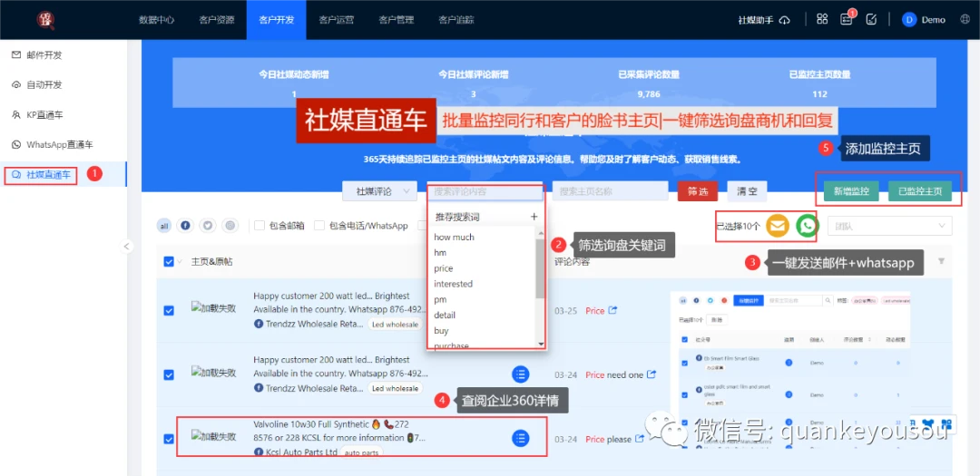
Task: Expand arrow next to header select-all checkbox
Action: [180, 262]
